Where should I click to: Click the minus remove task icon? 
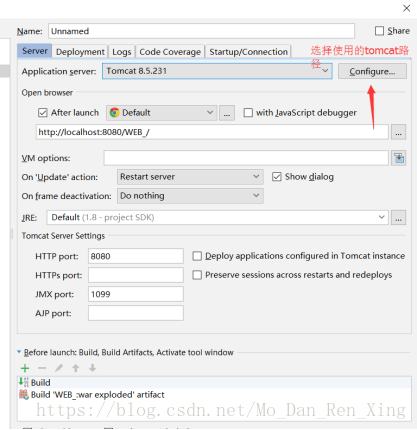42,368
